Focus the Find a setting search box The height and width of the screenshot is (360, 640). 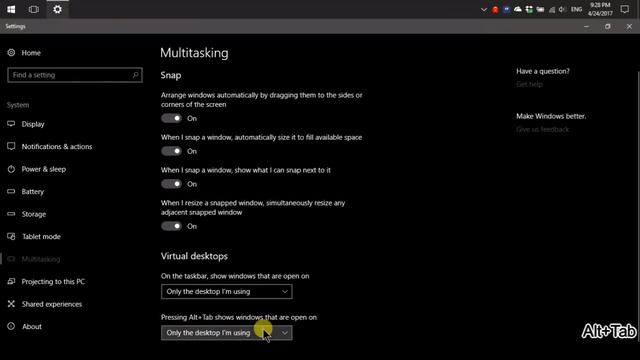click(x=75, y=75)
